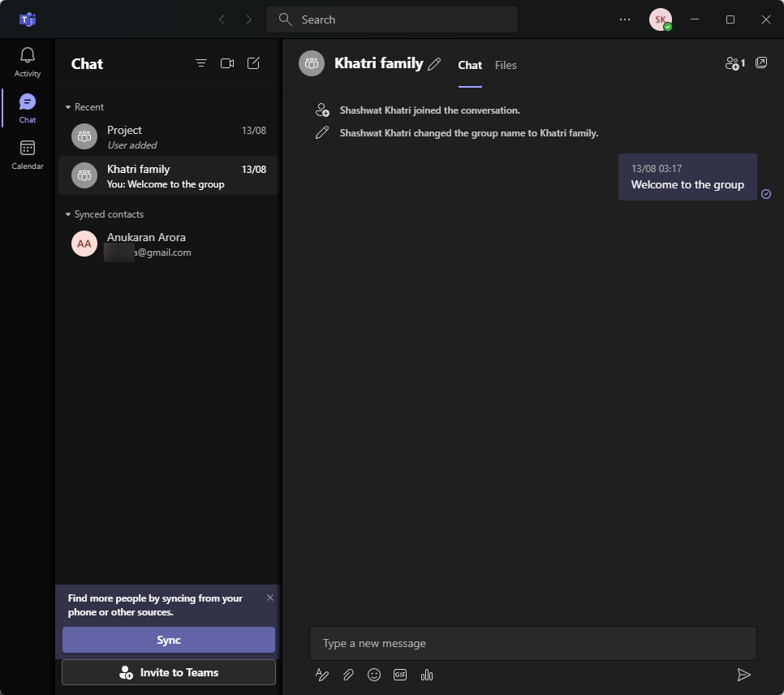
Task: Click 'changed the group name' system notice
Action: (469, 133)
